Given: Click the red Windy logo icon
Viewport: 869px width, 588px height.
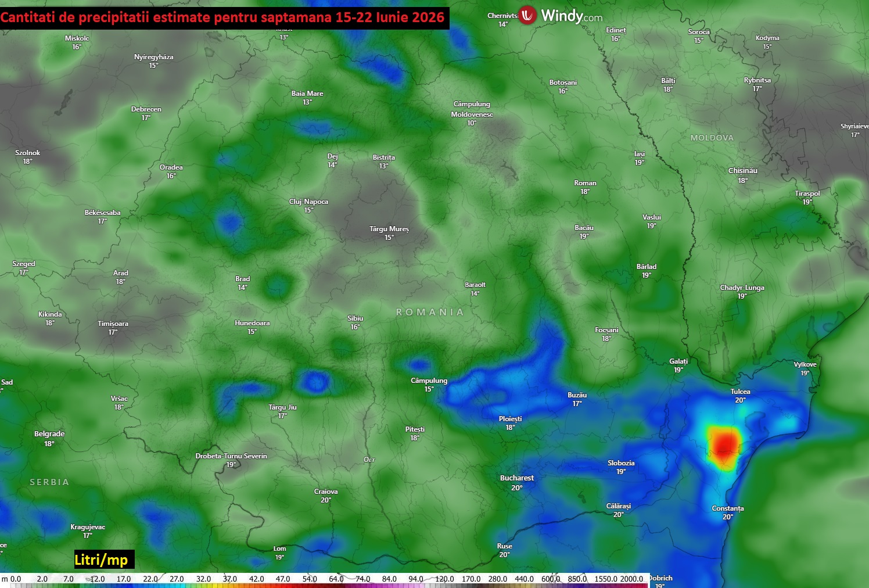Looking at the screenshot, I should tap(527, 15).
